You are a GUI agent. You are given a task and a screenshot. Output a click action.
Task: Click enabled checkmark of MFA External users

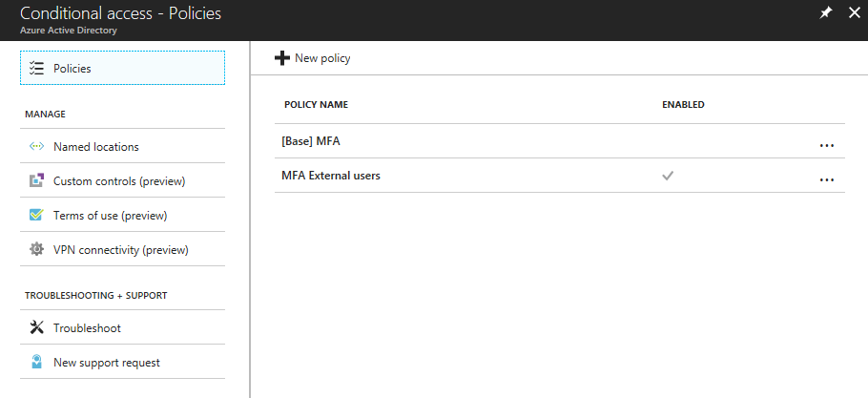(x=668, y=176)
